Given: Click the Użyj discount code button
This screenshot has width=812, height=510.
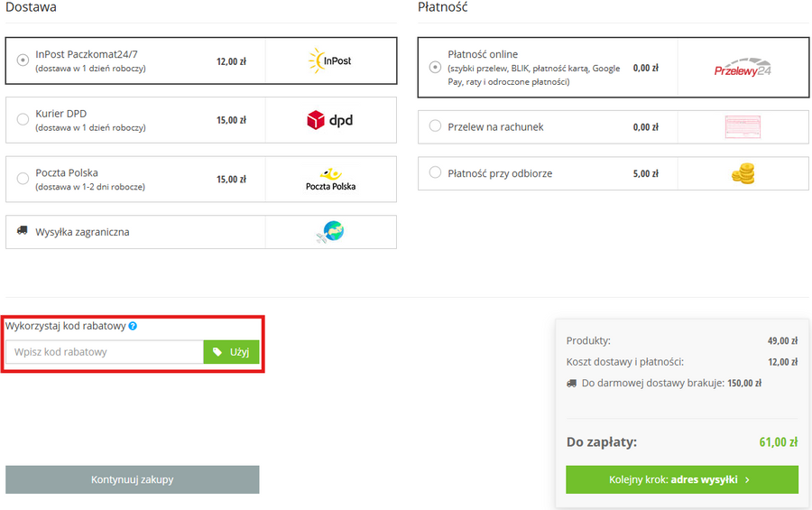Looking at the screenshot, I should coord(232,352).
